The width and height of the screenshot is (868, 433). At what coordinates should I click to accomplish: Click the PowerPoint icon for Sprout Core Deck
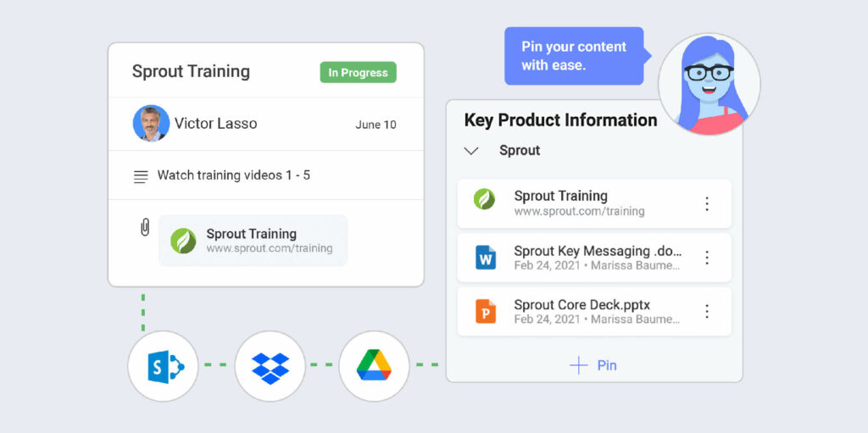click(486, 311)
